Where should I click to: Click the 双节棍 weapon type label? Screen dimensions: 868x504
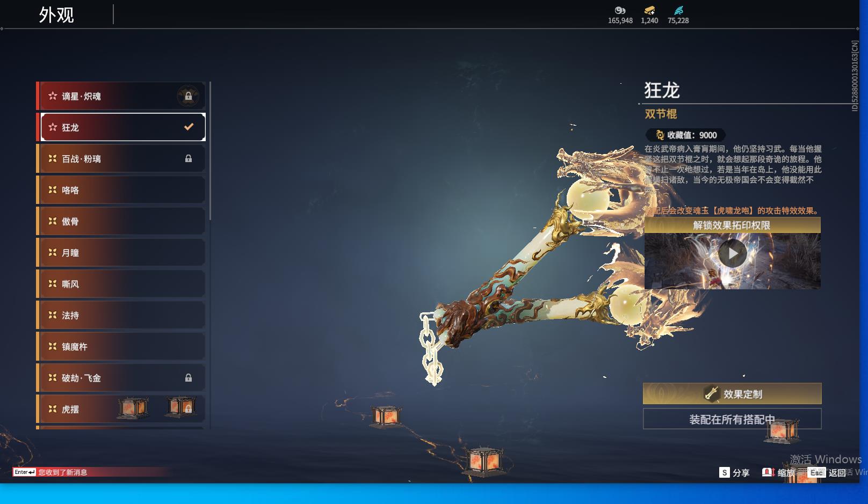click(661, 114)
